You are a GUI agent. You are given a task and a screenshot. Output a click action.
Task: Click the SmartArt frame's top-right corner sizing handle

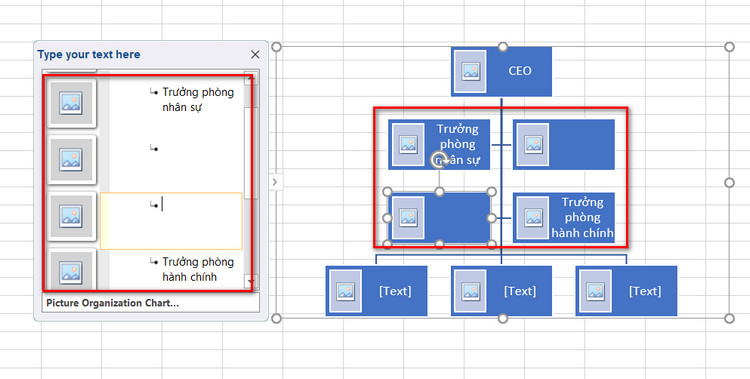(729, 47)
